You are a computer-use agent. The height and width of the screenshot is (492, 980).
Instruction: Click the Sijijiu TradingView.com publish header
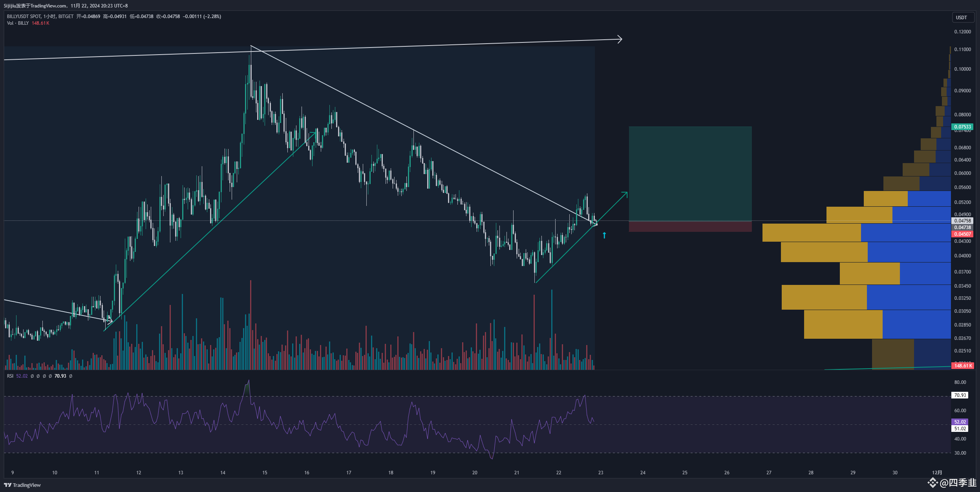(x=35, y=6)
